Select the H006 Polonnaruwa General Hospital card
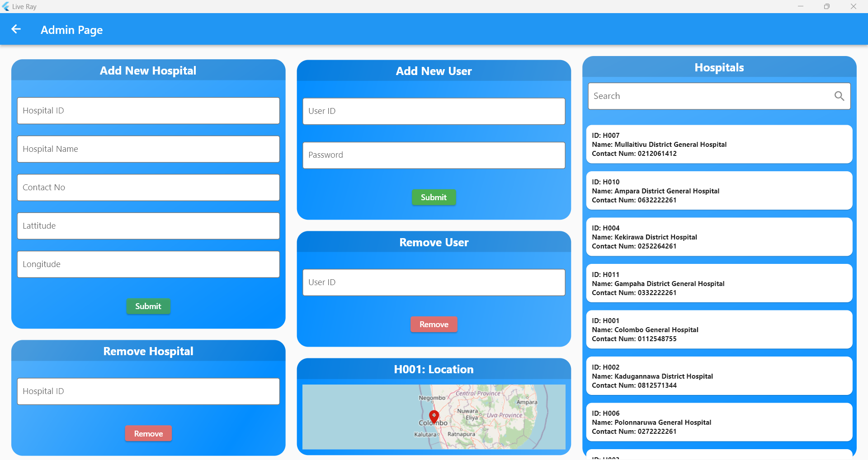Image resolution: width=868 pixels, height=460 pixels. [719, 422]
